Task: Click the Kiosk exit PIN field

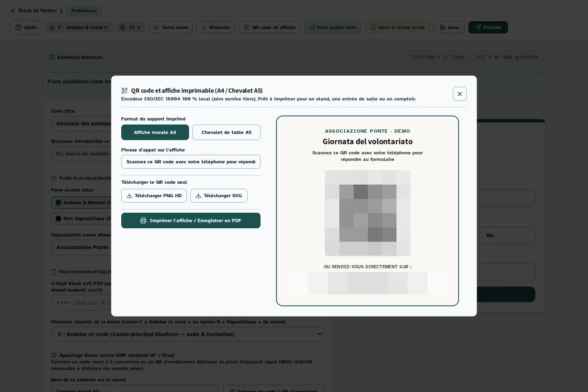Action: tap(82, 303)
